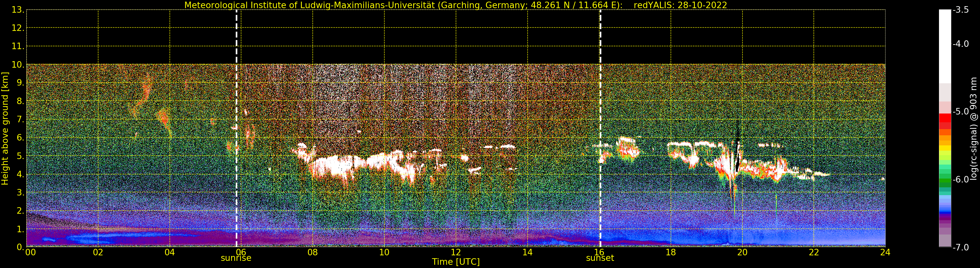Click the -6.0 colorbar tick label
980x268 pixels.
tap(960, 180)
